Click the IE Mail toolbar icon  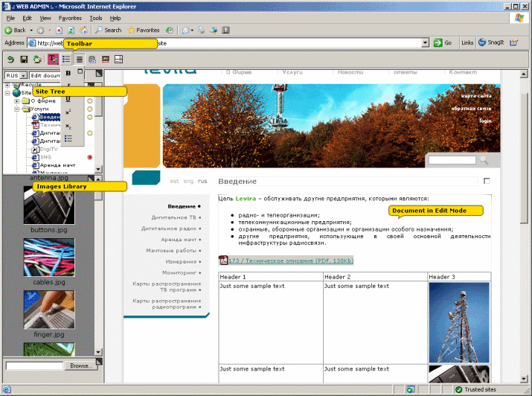185,31
